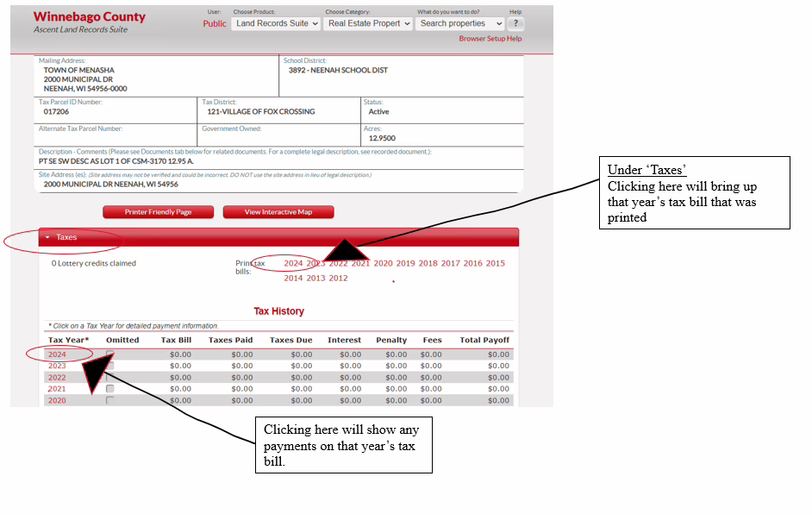
Task: Click the Public user link
Action: click(x=215, y=23)
